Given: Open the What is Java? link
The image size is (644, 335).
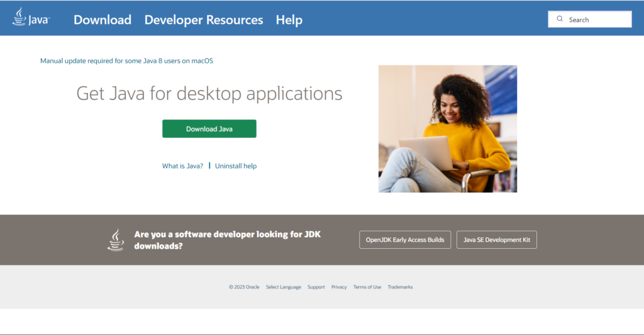Looking at the screenshot, I should [182, 166].
